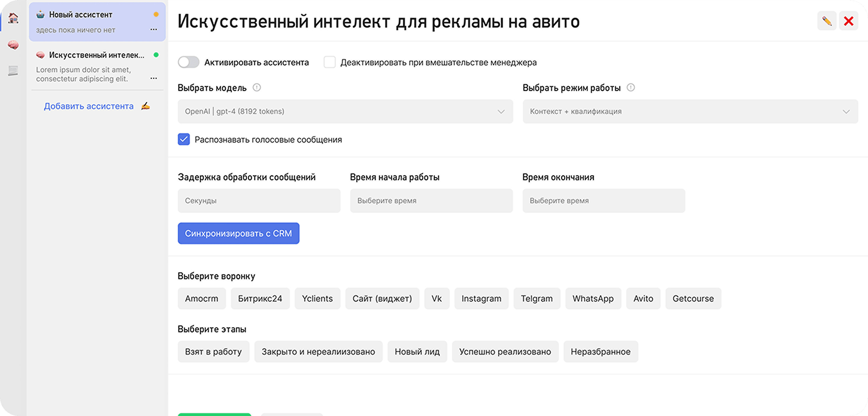Open the Время начала работы time picker
This screenshot has width=868, height=416.
pos(431,201)
